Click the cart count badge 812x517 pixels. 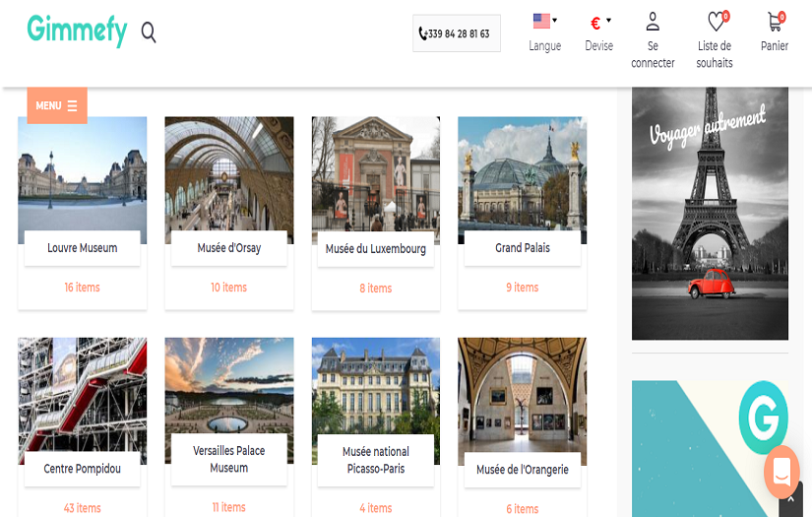(x=781, y=17)
